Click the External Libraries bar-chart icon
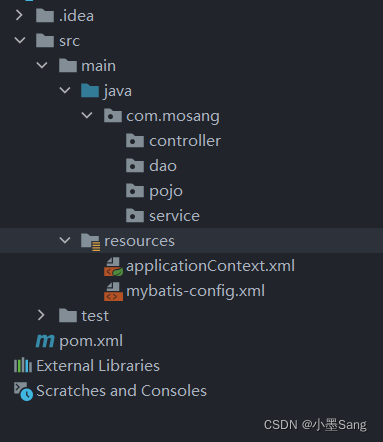The width and height of the screenshot is (383, 442). click(23, 365)
